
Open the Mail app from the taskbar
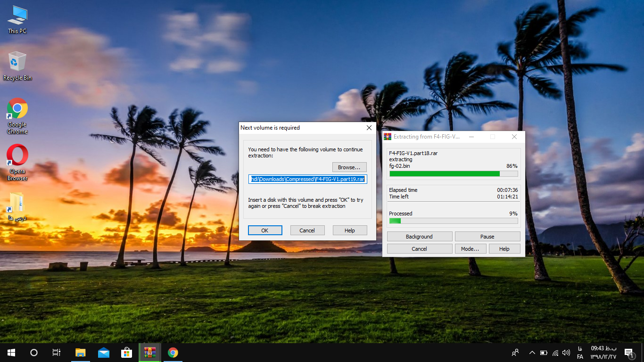104,353
